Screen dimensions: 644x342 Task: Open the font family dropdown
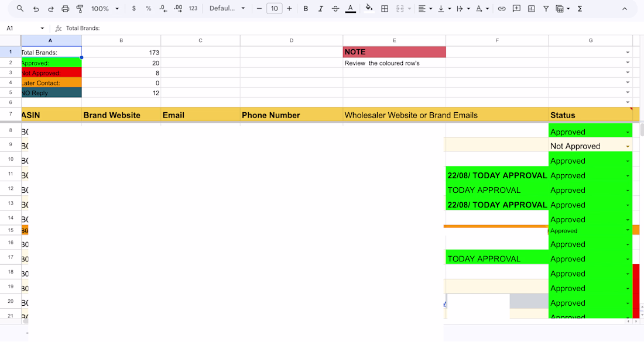coord(227,8)
